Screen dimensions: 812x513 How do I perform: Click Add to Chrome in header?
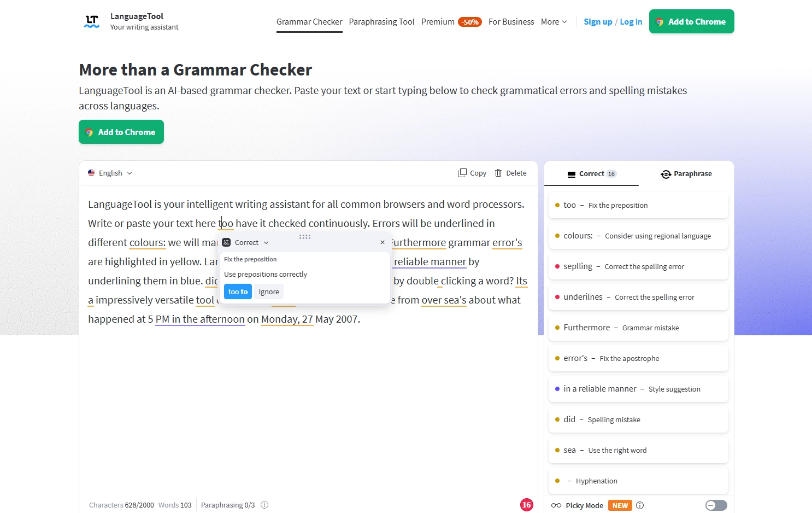(x=692, y=21)
